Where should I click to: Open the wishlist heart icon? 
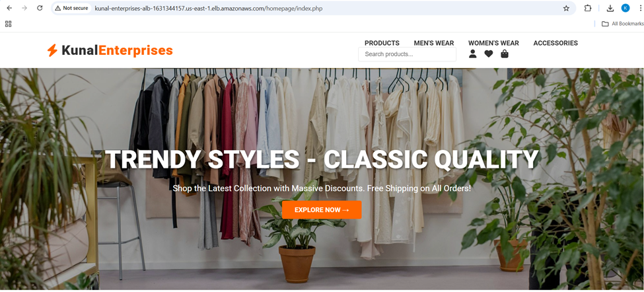pyautogui.click(x=488, y=54)
